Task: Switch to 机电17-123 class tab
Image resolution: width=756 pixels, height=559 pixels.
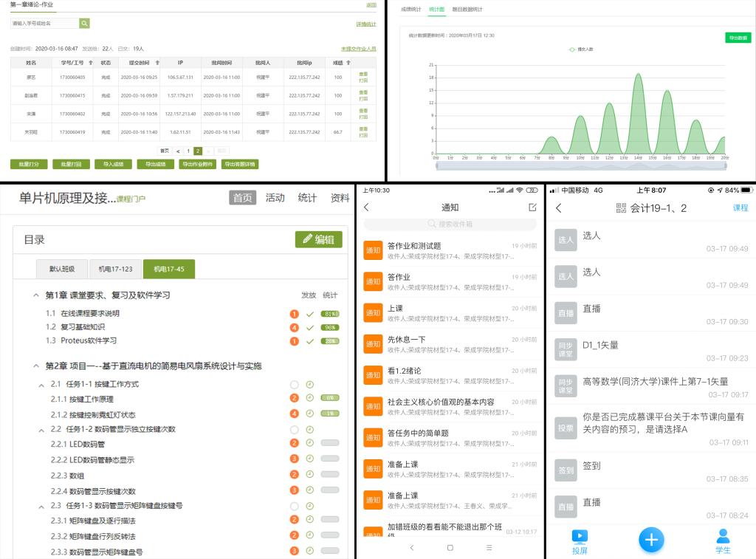Action: tap(115, 270)
